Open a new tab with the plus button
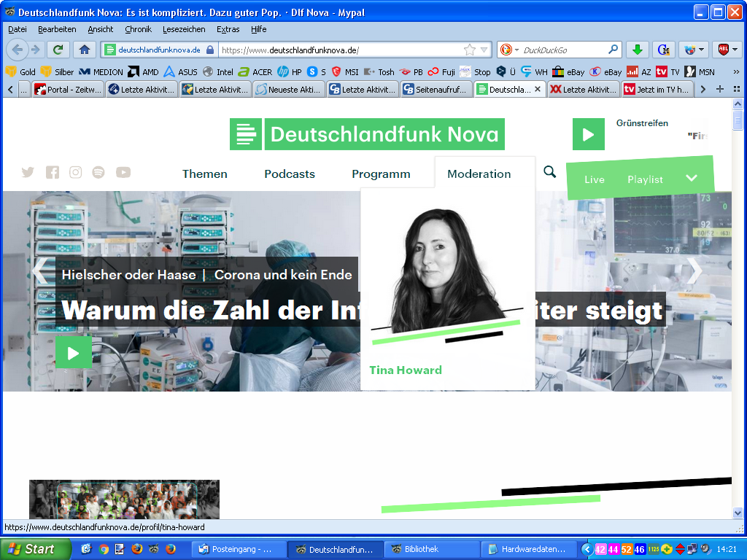747x560 pixels. click(x=720, y=89)
